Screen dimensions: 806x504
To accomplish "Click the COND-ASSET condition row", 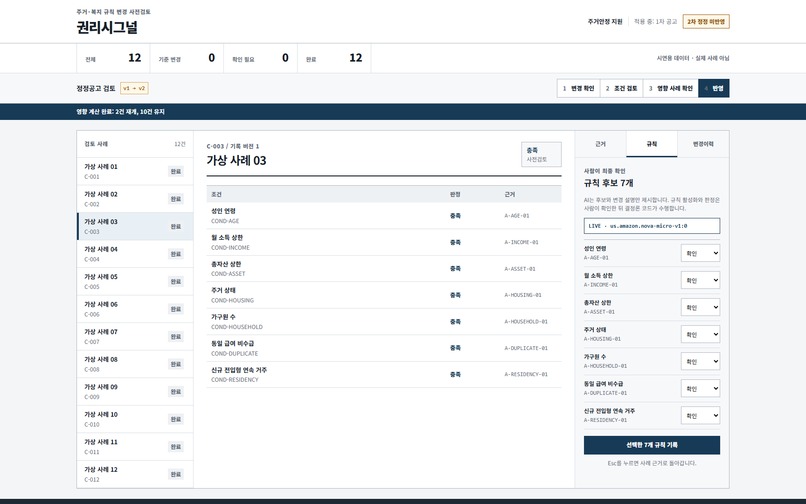I will click(383, 268).
